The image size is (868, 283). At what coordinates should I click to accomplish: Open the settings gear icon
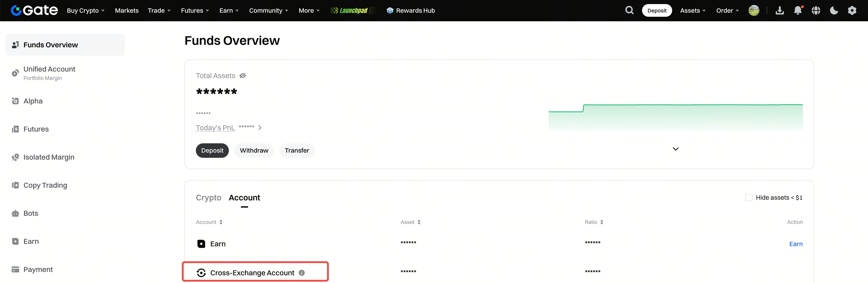click(x=852, y=10)
